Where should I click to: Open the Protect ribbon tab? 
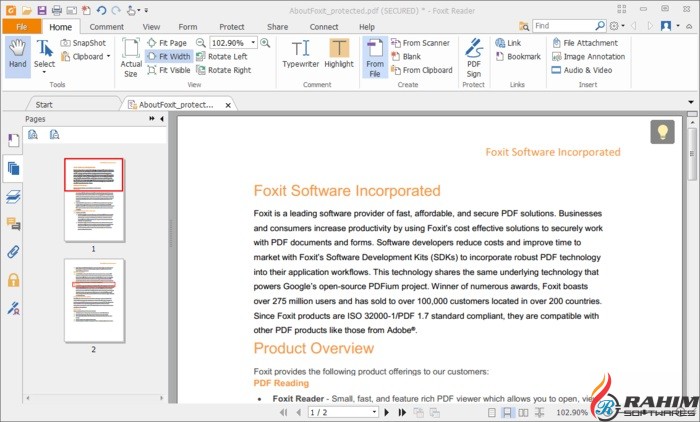[232, 27]
